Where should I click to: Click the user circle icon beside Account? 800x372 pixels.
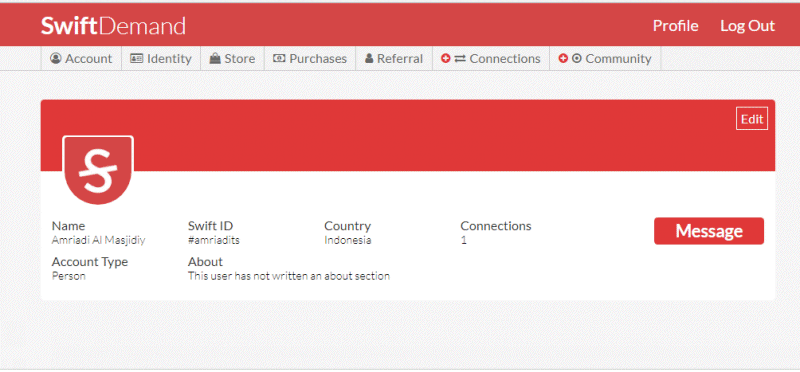click(55, 59)
